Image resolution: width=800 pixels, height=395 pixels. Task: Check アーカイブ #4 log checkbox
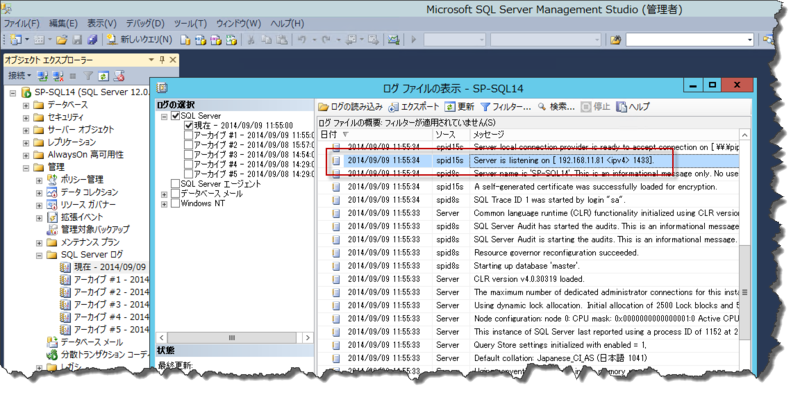pos(188,164)
